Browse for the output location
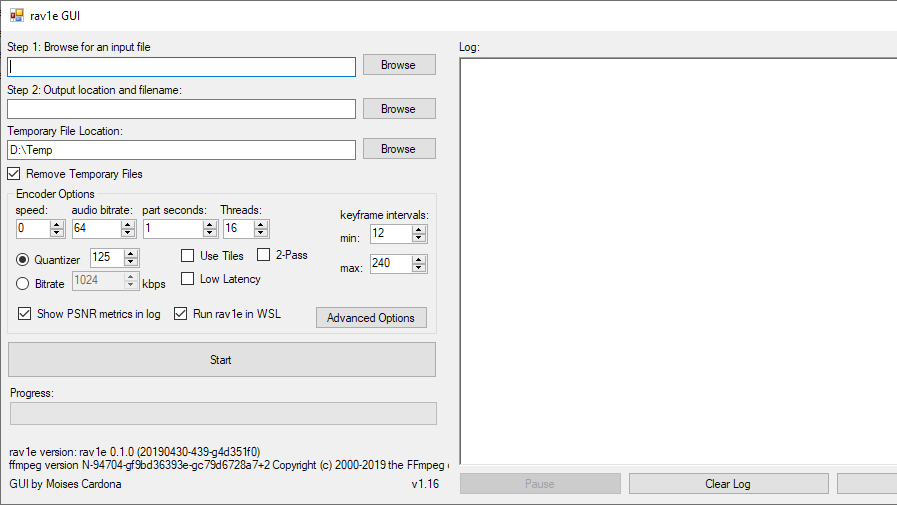Viewport: 897px width, 505px height. 399,109
